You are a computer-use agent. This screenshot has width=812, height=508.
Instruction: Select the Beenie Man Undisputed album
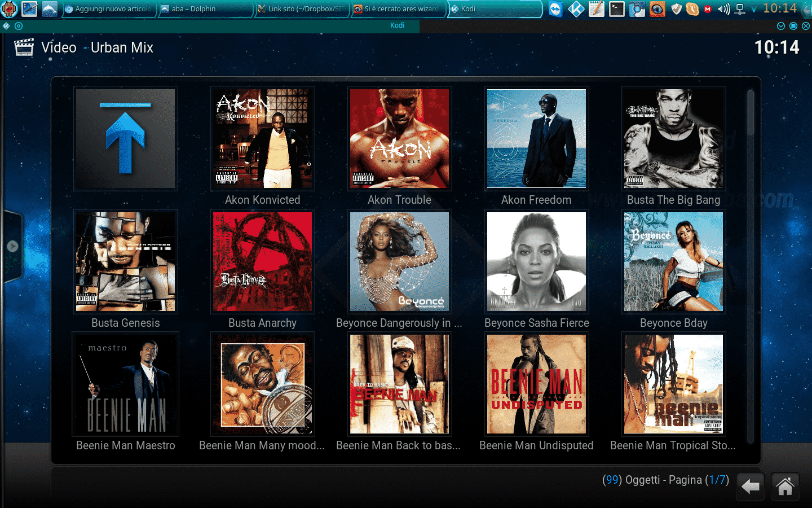536,384
